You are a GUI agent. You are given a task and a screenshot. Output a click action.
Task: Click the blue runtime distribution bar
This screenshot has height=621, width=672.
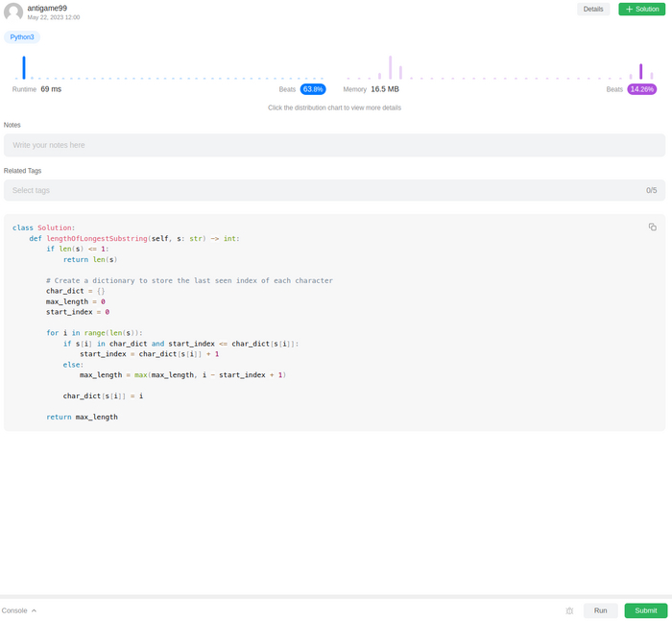tap(24, 67)
